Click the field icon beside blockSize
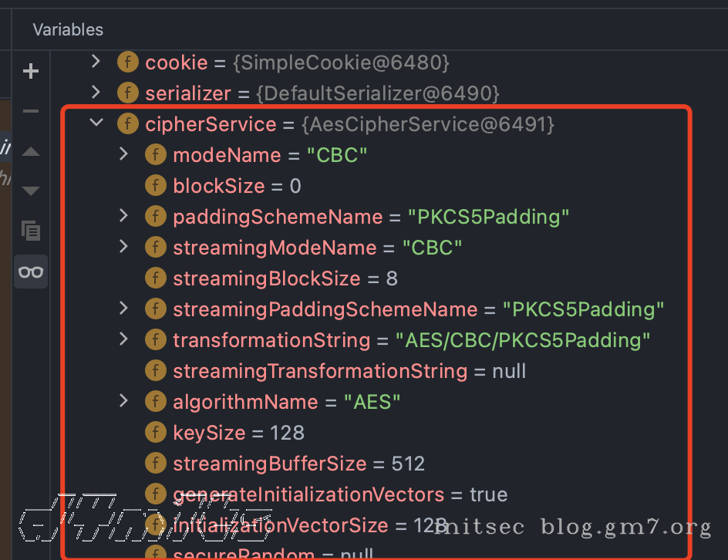Viewport: 728px width, 560px height. point(156,186)
